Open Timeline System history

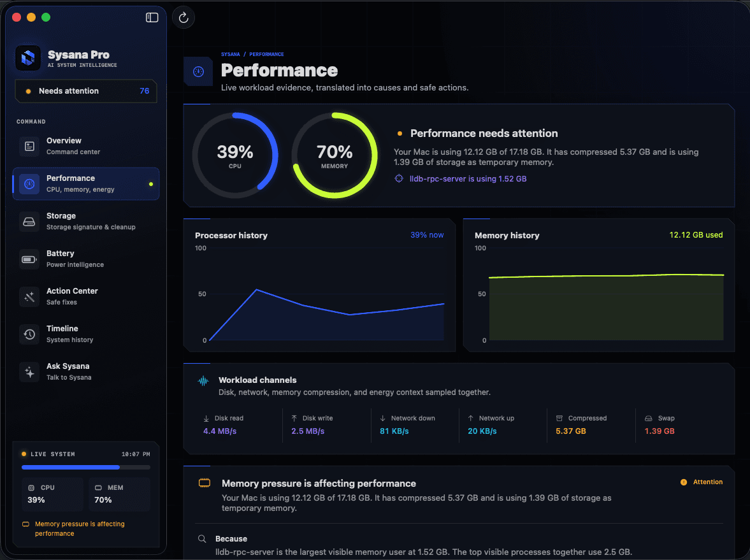coord(86,334)
